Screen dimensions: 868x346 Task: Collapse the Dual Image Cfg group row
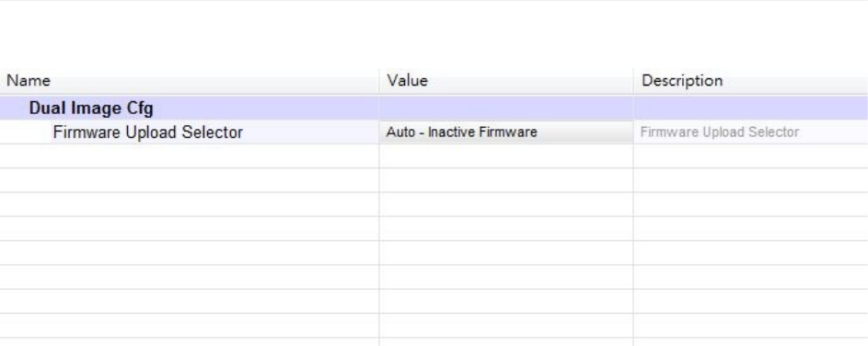click(x=91, y=108)
